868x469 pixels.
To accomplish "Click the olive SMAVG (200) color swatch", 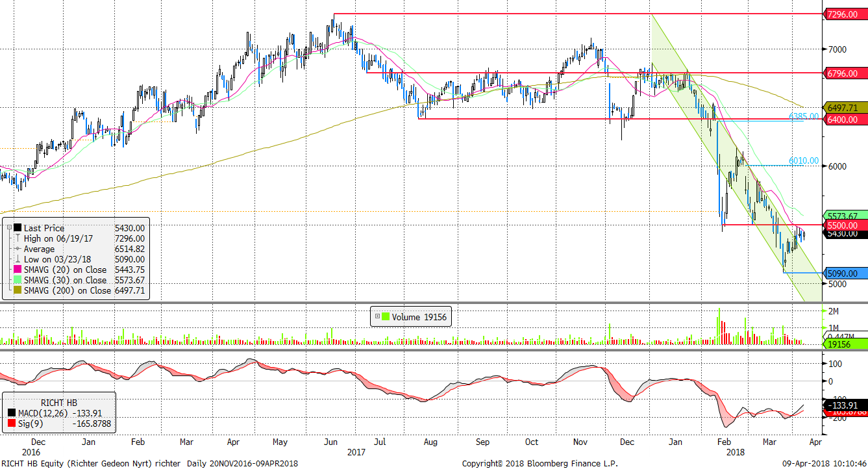I will coord(18,290).
